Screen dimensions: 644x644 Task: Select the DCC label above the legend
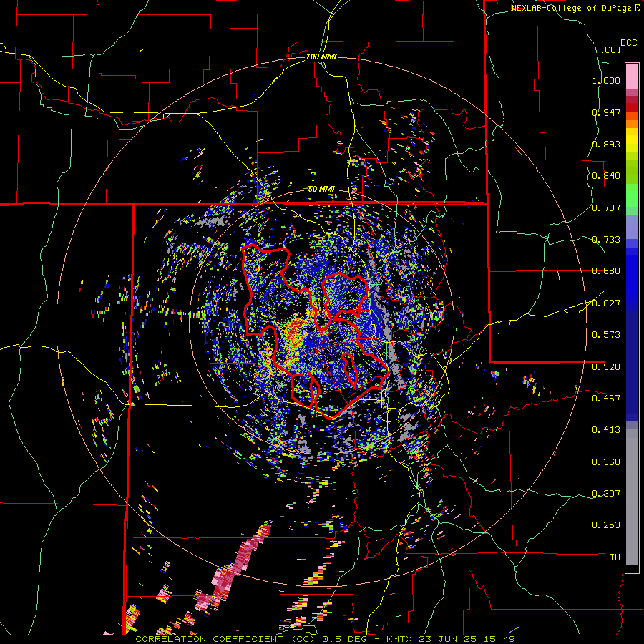tap(628, 43)
